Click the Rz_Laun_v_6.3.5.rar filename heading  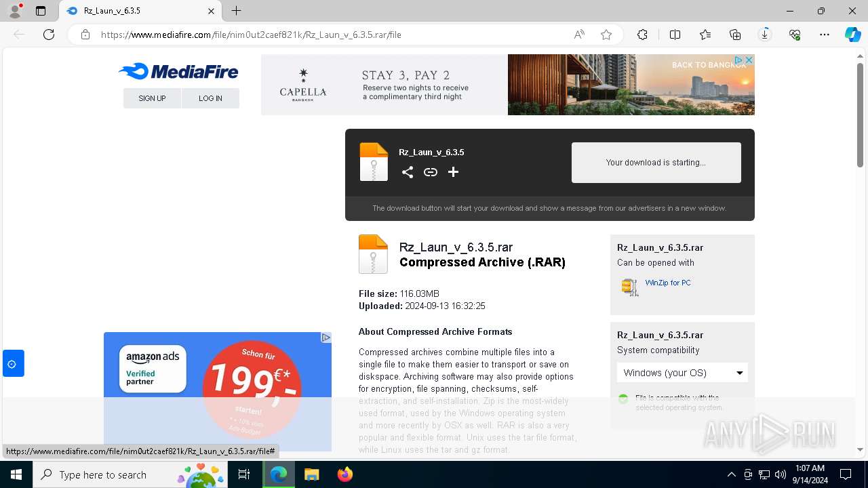tap(456, 247)
